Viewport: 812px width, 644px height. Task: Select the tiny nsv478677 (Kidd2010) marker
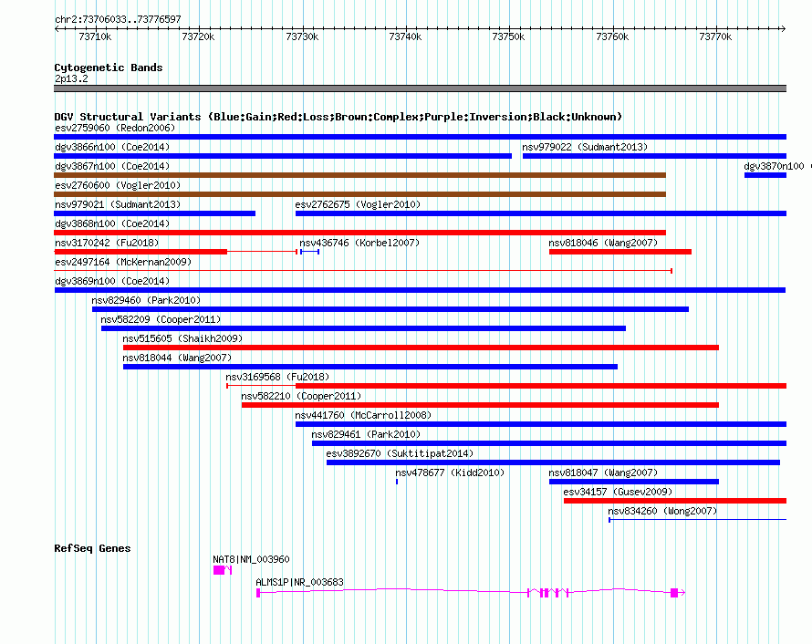[397, 482]
